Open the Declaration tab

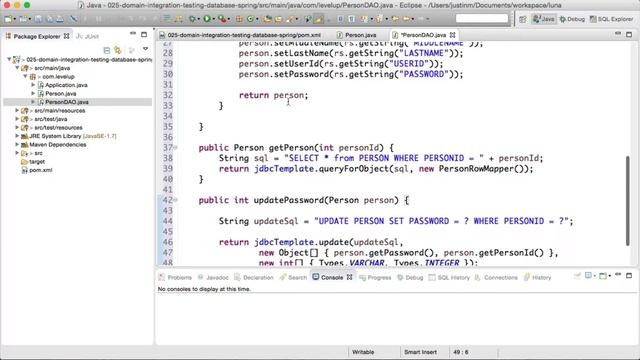pyautogui.click(x=253, y=277)
